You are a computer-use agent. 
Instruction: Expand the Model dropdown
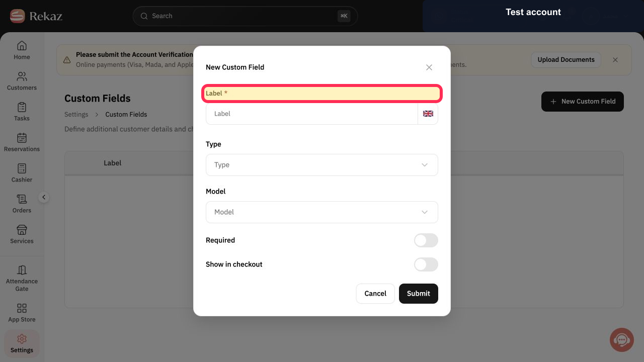[322, 212]
